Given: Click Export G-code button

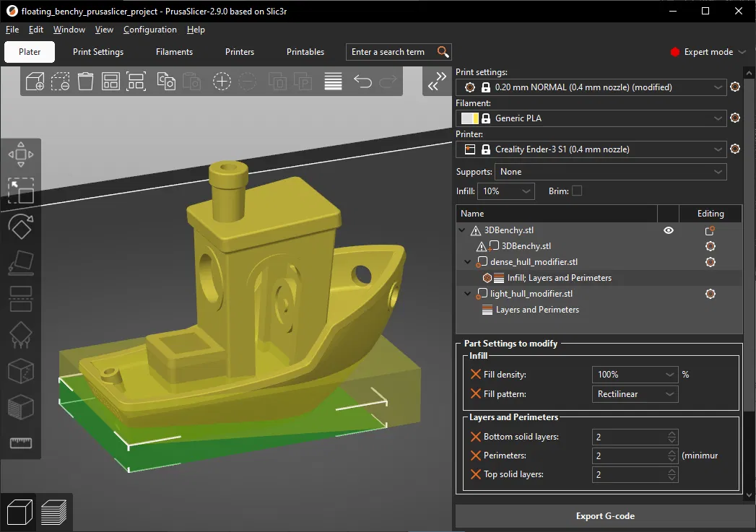Looking at the screenshot, I should coord(605,516).
